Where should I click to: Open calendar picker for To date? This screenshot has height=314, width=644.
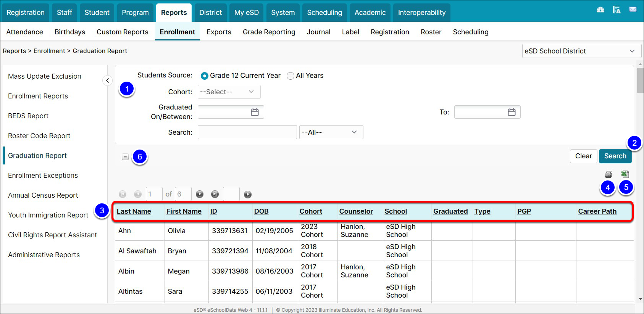(x=512, y=112)
